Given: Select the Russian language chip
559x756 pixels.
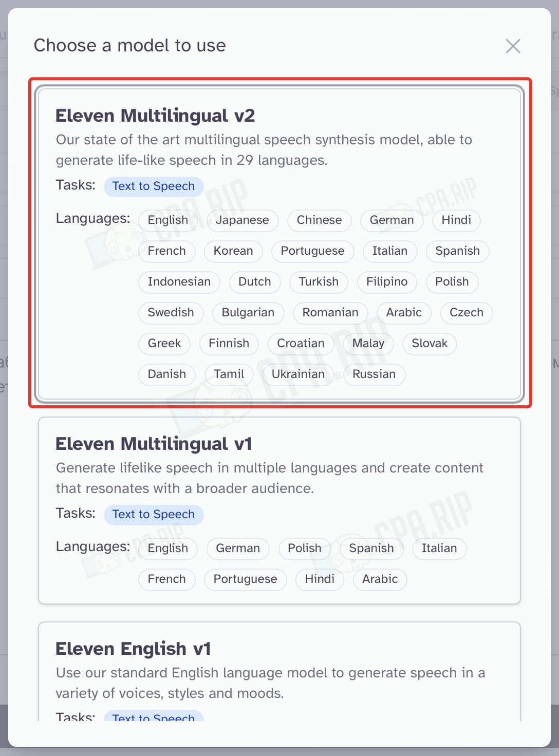Looking at the screenshot, I should pos(374,374).
